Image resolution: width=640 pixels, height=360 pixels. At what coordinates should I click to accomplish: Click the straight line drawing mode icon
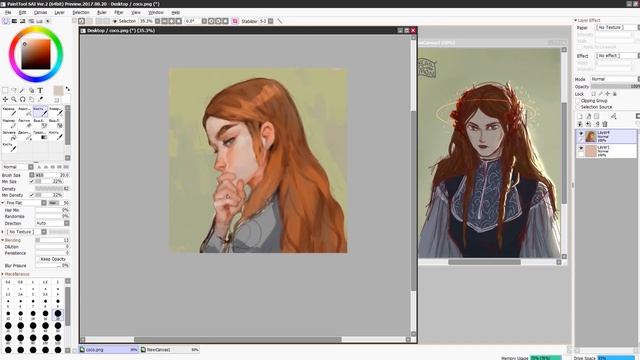(280, 21)
